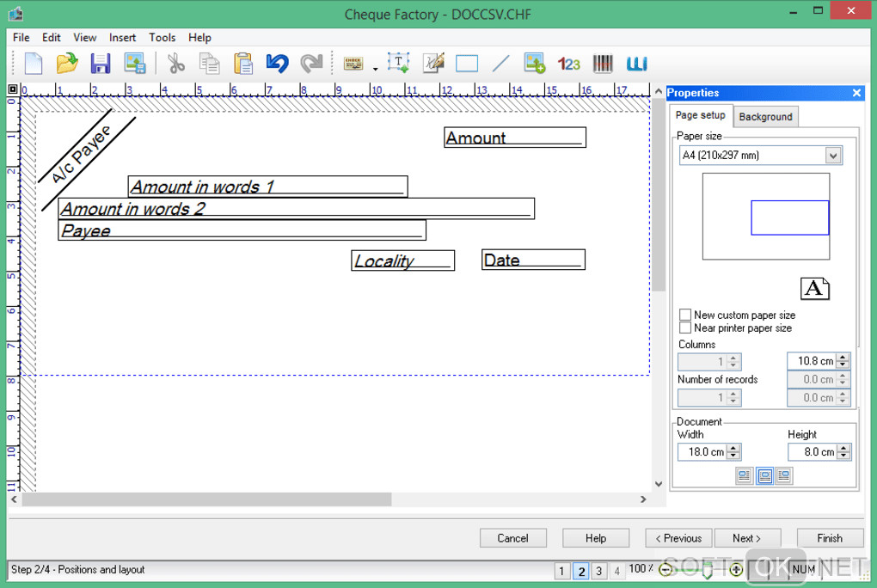Screen dimensions: 877x588
Task: Set right page alignment icon in Document section
Action: click(783, 475)
